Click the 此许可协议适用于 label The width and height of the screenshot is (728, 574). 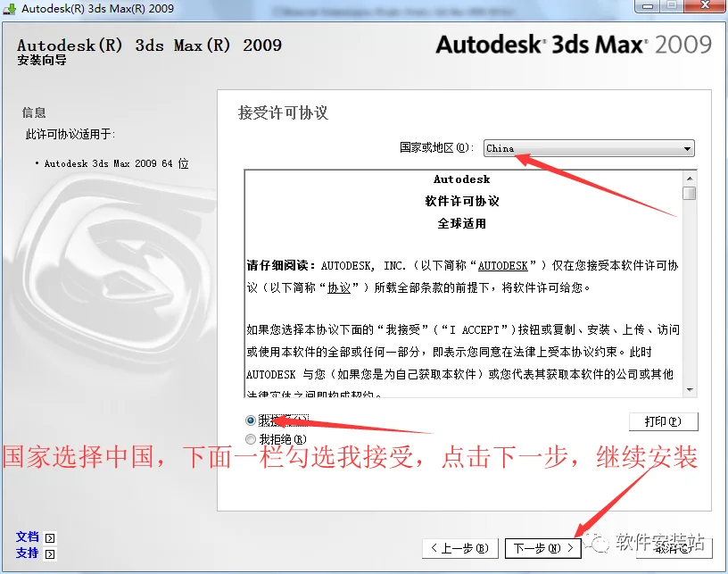click(x=70, y=135)
